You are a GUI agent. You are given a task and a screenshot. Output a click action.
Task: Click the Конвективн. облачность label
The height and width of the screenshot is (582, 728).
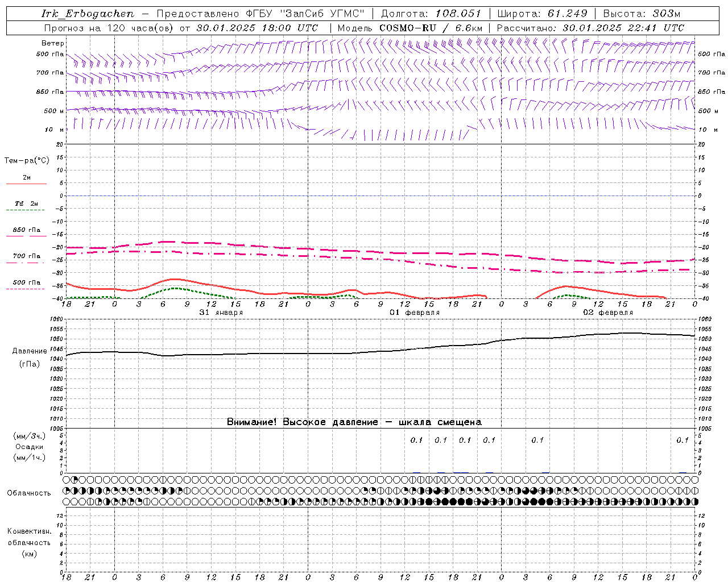(x=29, y=537)
